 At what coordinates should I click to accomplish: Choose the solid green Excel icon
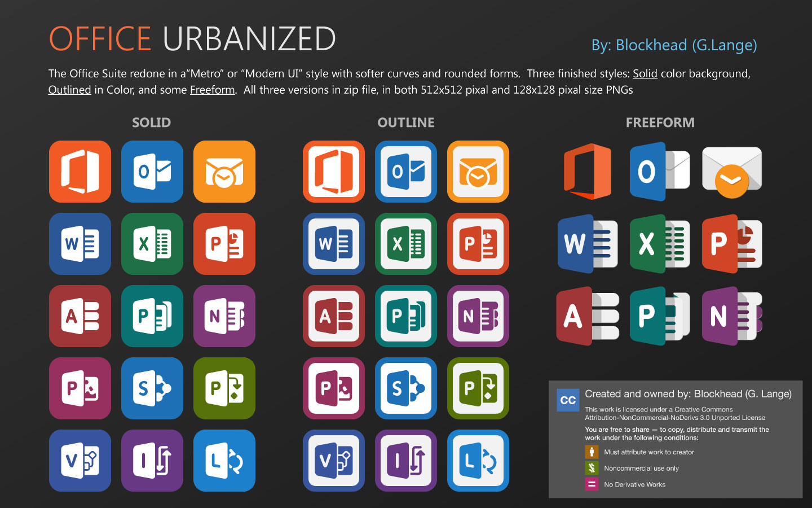152,244
